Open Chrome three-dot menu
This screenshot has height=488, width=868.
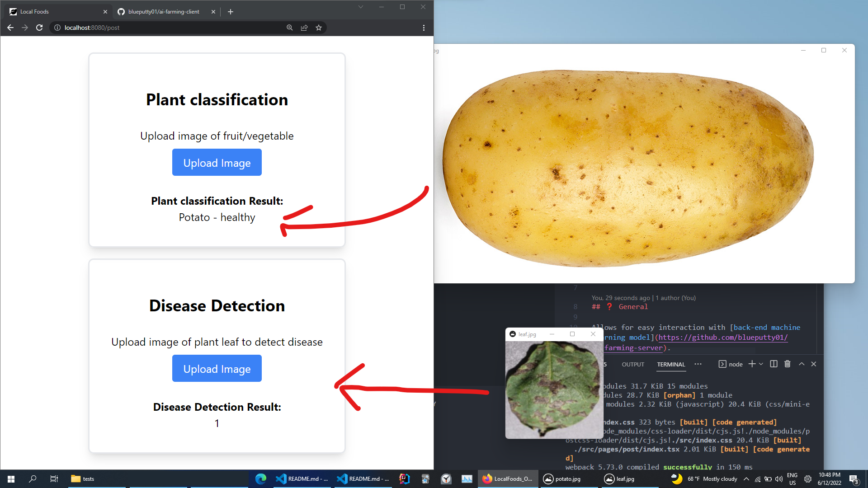[x=424, y=28]
